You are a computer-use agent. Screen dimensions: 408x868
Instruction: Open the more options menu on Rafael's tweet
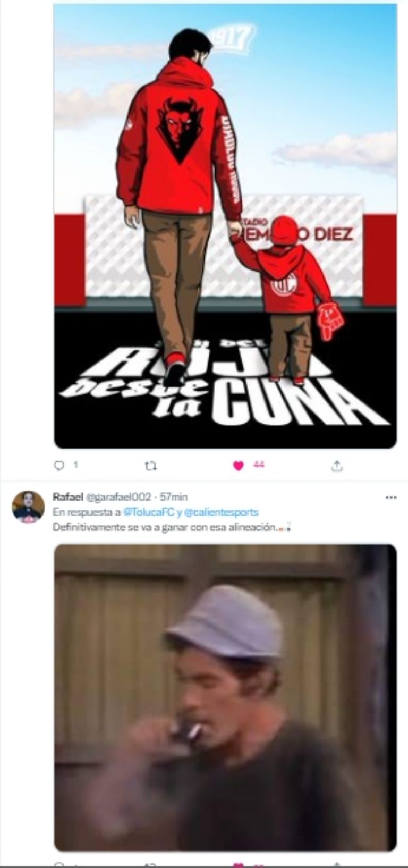click(390, 498)
